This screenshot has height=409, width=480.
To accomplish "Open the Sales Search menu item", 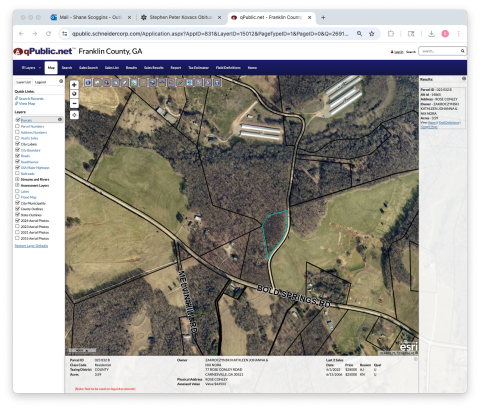I will 88,68.
